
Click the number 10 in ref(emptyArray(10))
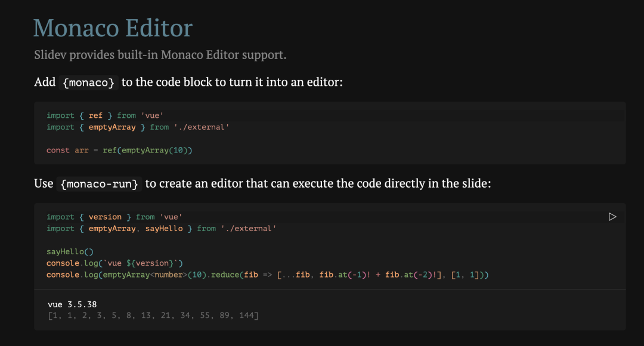pyautogui.click(x=178, y=151)
